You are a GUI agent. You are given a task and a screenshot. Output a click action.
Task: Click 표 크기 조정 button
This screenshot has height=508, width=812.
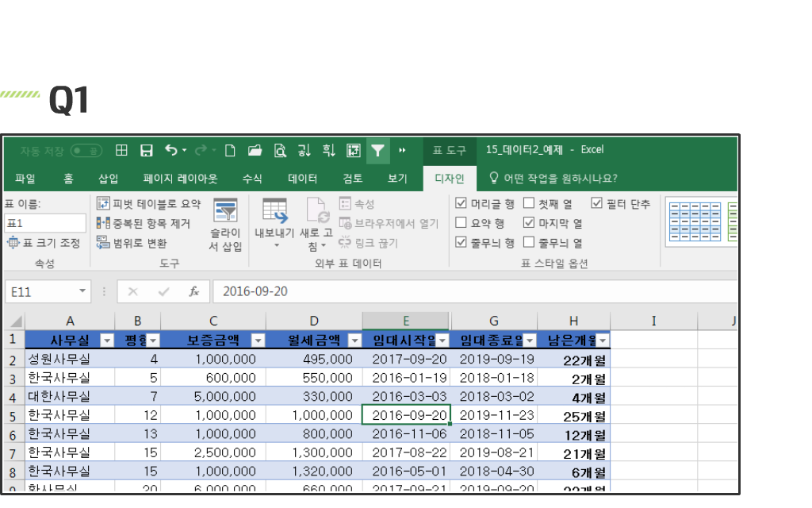(44, 243)
